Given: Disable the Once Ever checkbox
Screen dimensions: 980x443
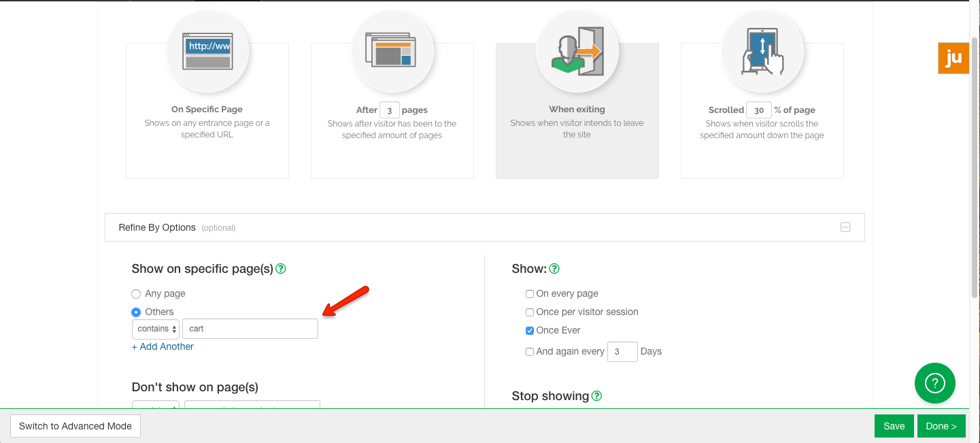Looking at the screenshot, I should coord(529,330).
